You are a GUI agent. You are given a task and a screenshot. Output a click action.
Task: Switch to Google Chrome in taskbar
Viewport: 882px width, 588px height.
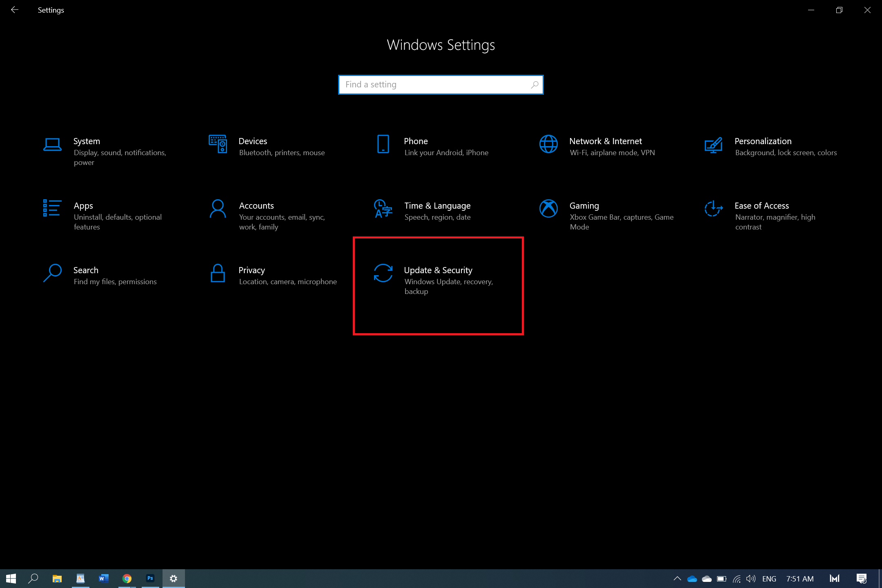point(127,579)
